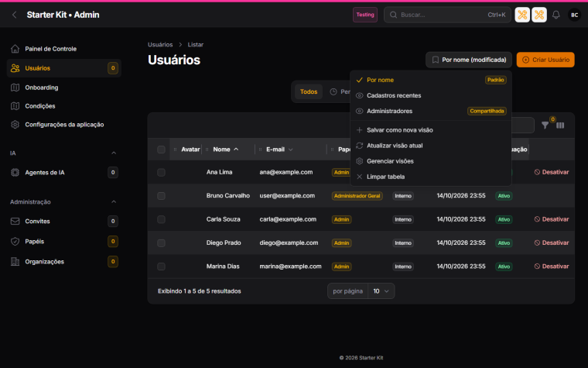Click the Usuários breadcrumb link
This screenshot has width=588, height=368.
tap(160, 45)
